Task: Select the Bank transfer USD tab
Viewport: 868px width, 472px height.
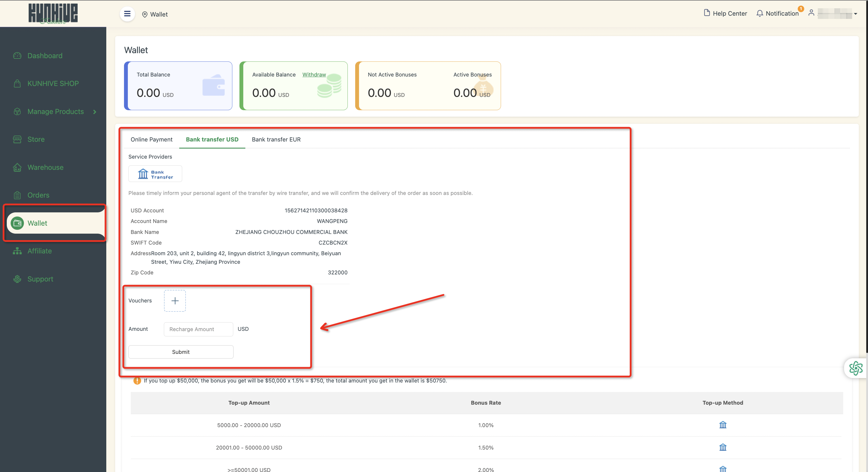Action: [212, 139]
